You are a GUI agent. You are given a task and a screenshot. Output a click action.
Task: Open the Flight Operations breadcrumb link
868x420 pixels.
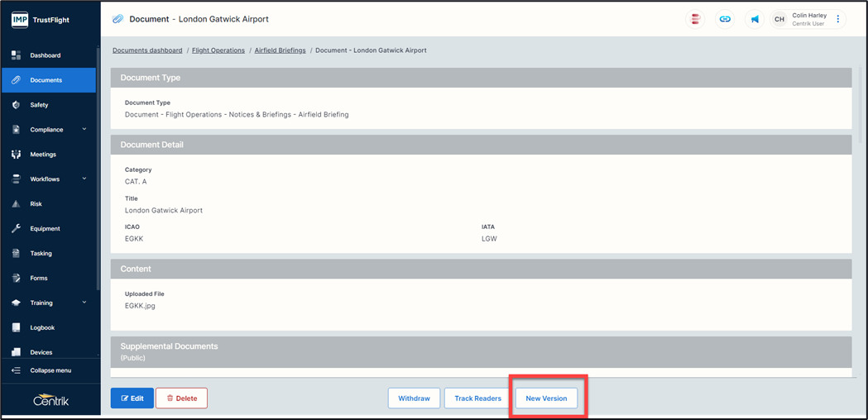click(218, 50)
